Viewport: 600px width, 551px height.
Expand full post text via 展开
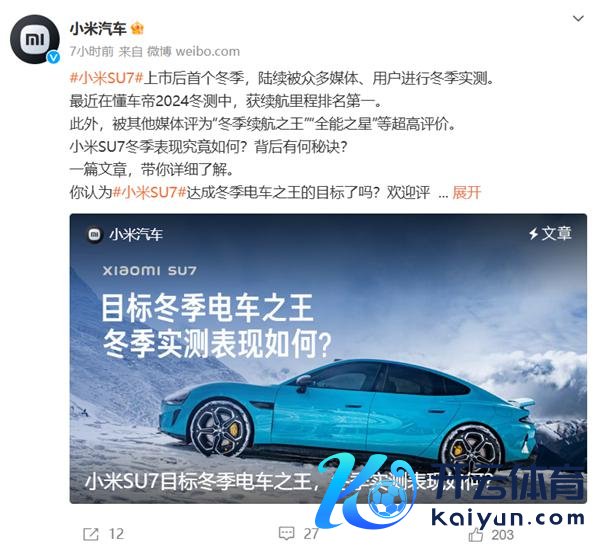[466, 192]
